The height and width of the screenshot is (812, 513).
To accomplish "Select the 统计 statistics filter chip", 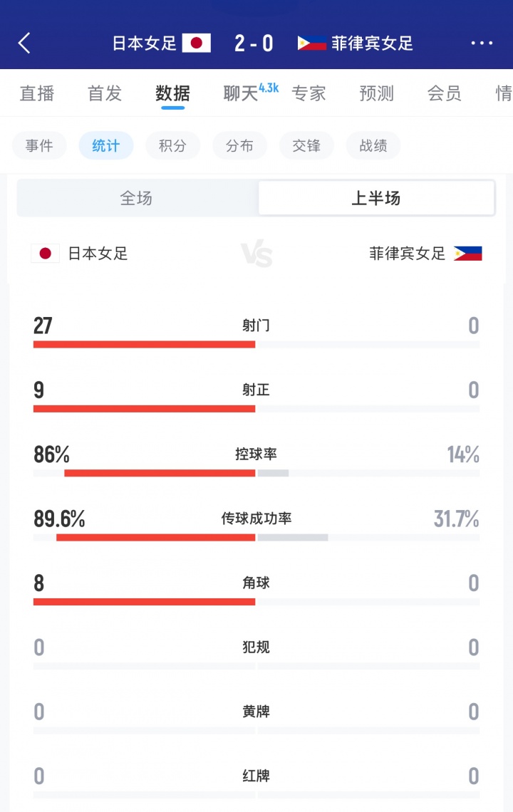I will tap(106, 146).
